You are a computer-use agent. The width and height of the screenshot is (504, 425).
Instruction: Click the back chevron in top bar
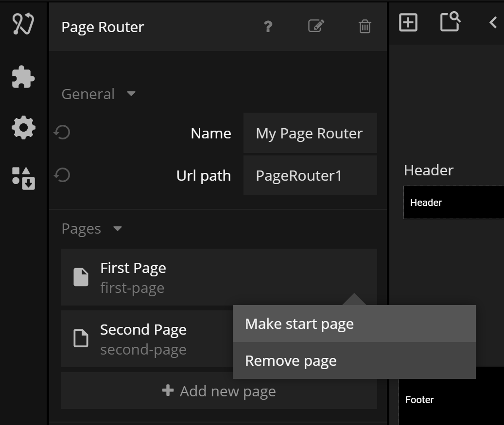(x=493, y=22)
